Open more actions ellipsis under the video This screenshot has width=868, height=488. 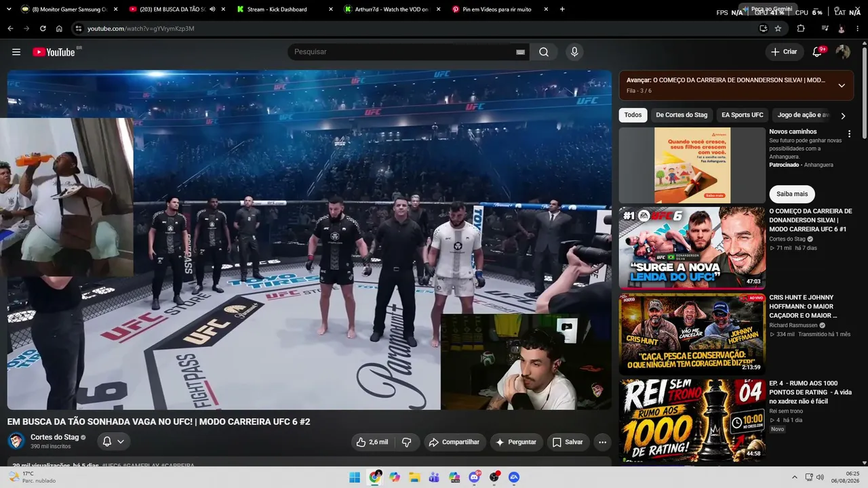[x=602, y=442]
